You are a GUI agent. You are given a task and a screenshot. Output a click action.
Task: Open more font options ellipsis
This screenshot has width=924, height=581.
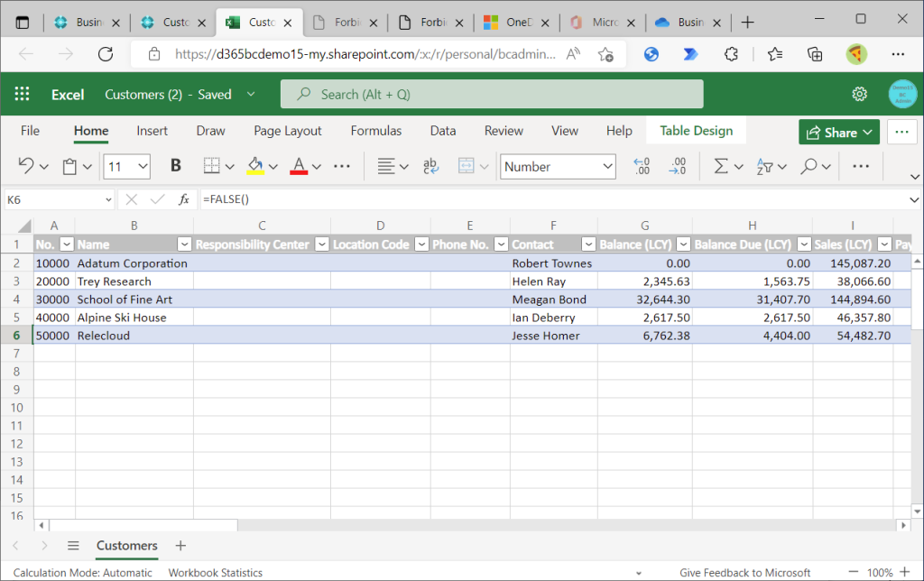click(342, 166)
